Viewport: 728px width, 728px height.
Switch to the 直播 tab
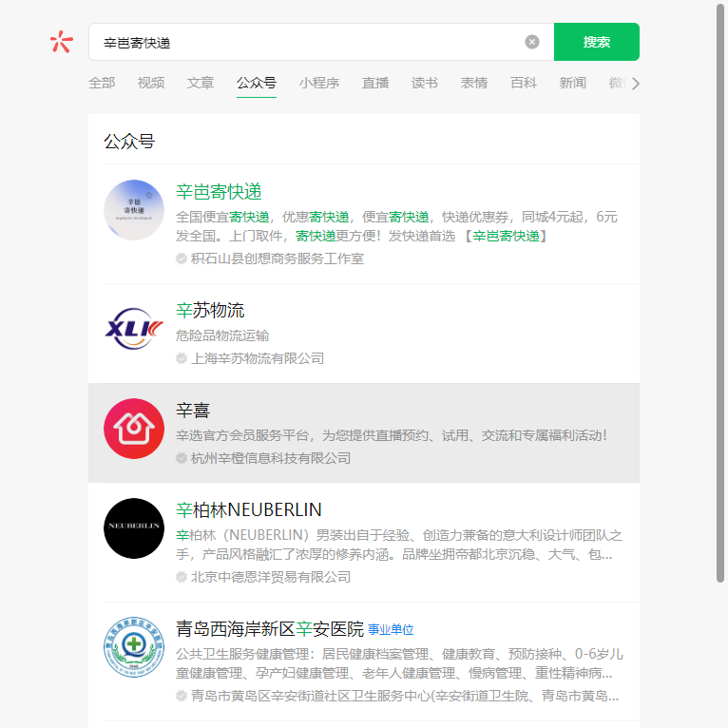[x=375, y=83]
